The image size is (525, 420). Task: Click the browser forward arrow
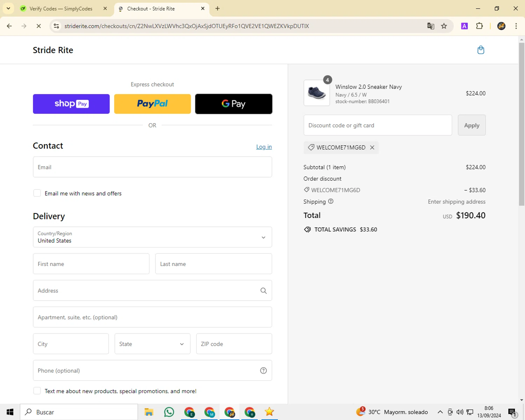[24, 26]
